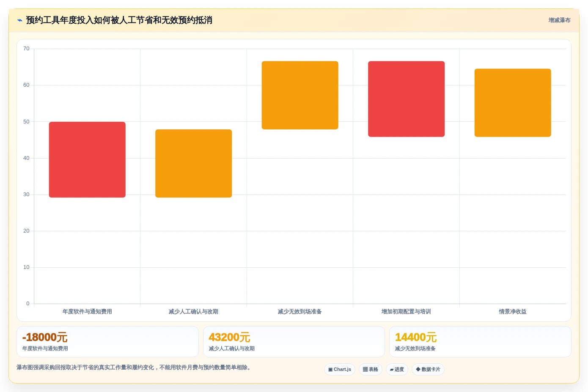Click axis label 减少无效到场准备

[x=300, y=312]
